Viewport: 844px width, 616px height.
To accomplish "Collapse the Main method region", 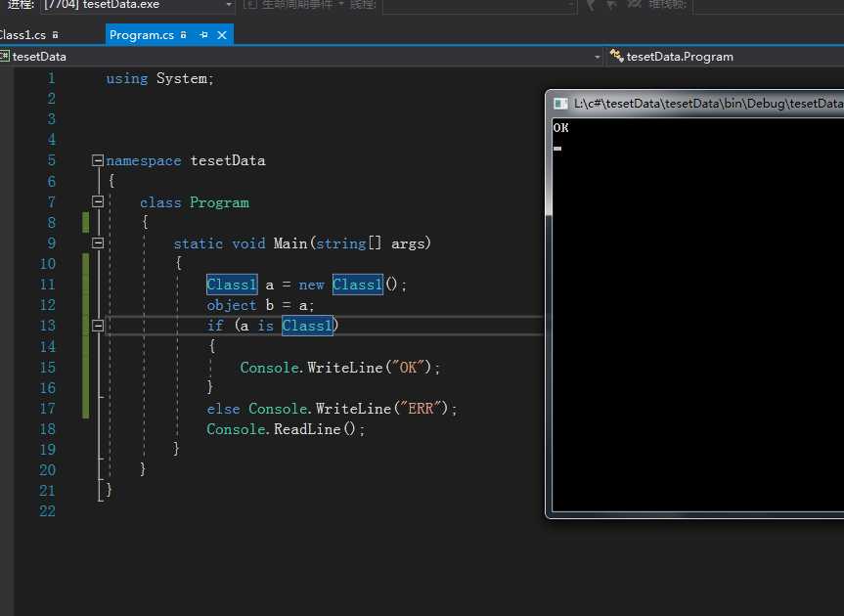I will click(98, 242).
